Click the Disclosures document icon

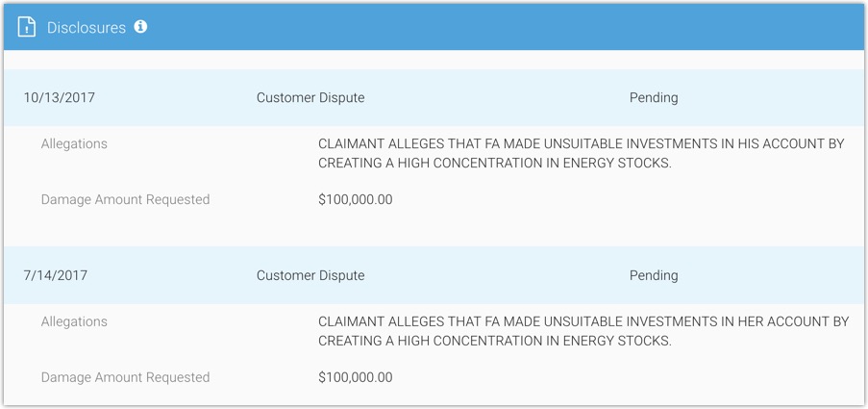click(x=27, y=28)
